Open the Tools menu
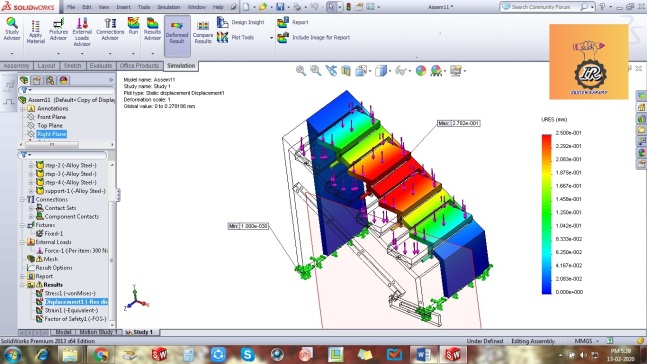Viewport: 647px width, 364px height. [144, 7]
